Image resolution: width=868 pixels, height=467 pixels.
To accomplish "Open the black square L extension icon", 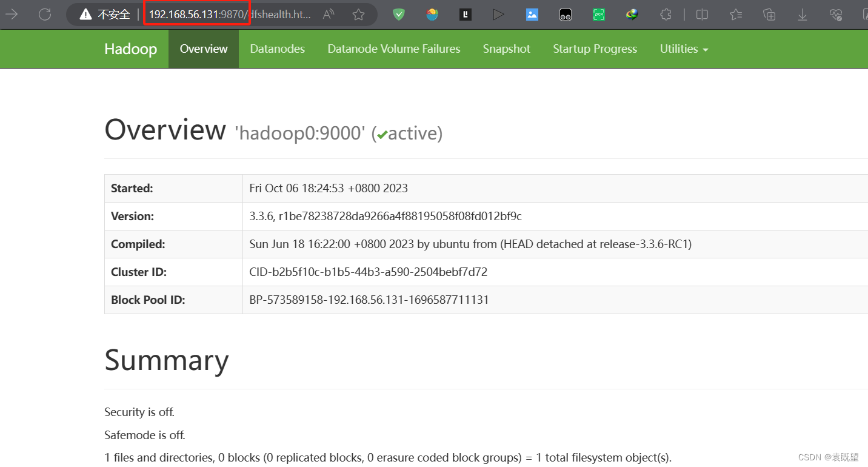I will pyautogui.click(x=466, y=15).
